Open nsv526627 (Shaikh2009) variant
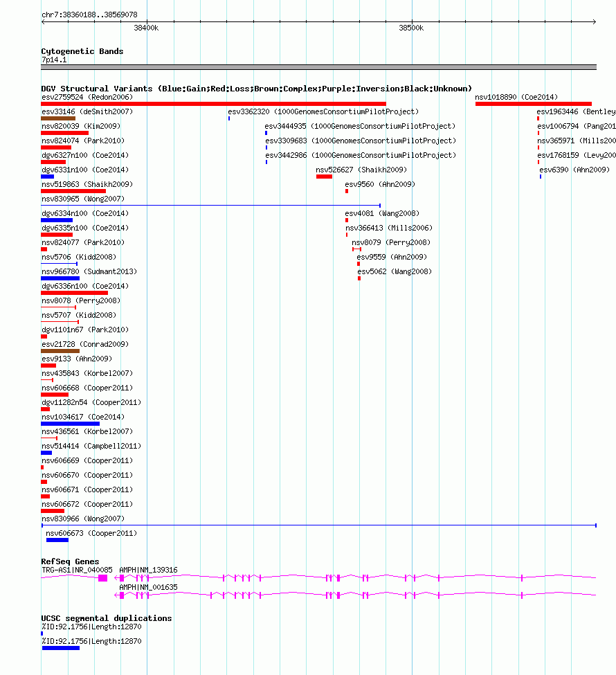616x675 pixels. pyautogui.click(x=361, y=170)
